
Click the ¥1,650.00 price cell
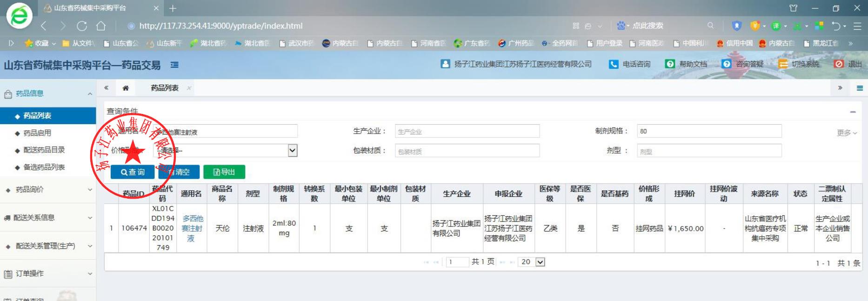click(x=686, y=228)
